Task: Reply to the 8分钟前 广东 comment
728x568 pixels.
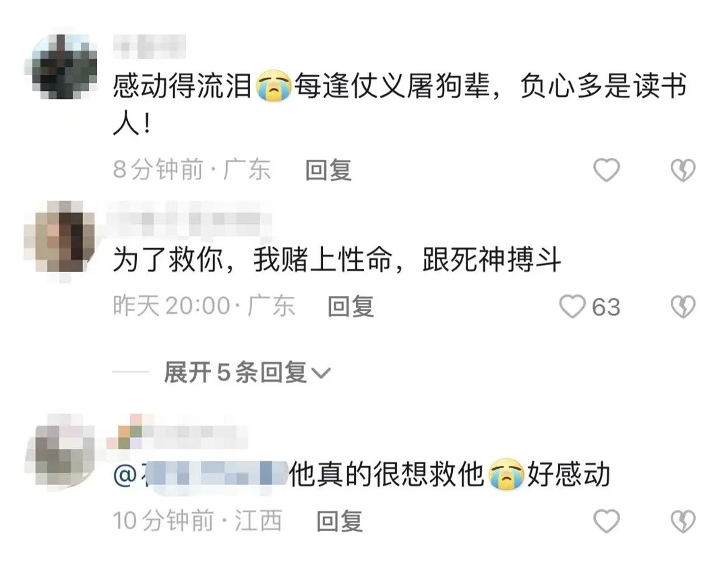Action: (x=328, y=169)
